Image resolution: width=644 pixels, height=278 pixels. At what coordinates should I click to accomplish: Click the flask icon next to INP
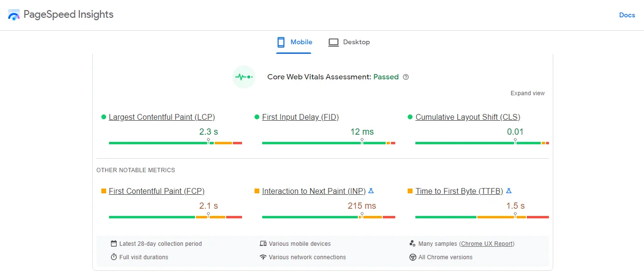tap(371, 191)
